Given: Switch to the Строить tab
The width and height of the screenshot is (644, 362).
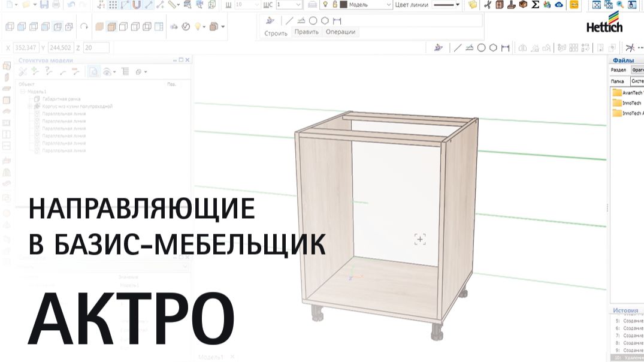Looking at the screenshot, I should tap(276, 34).
